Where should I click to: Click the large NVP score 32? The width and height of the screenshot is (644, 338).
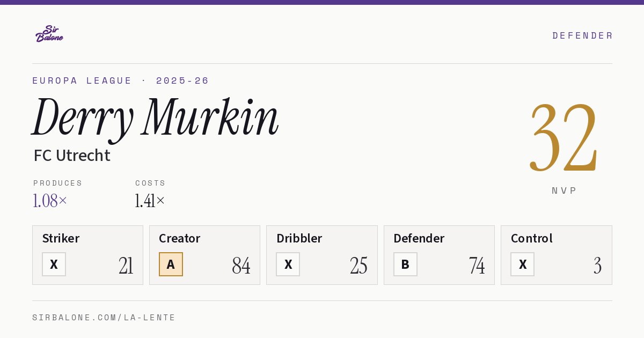coord(563,137)
